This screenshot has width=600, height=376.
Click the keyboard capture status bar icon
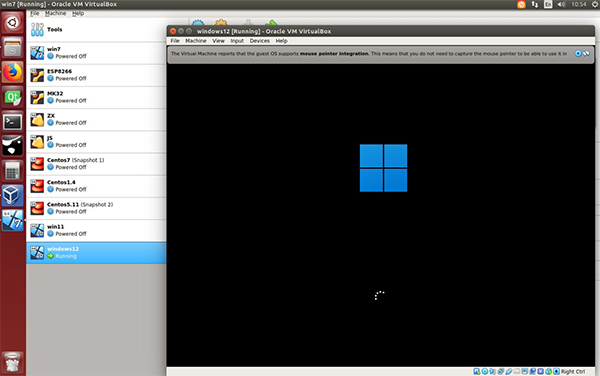coord(556,371)
